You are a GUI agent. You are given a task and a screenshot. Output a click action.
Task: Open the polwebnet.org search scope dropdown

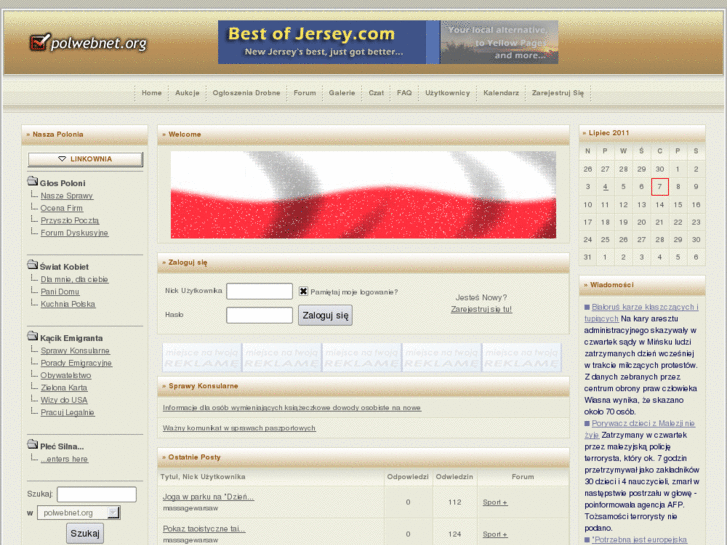[x=79, y=513]
